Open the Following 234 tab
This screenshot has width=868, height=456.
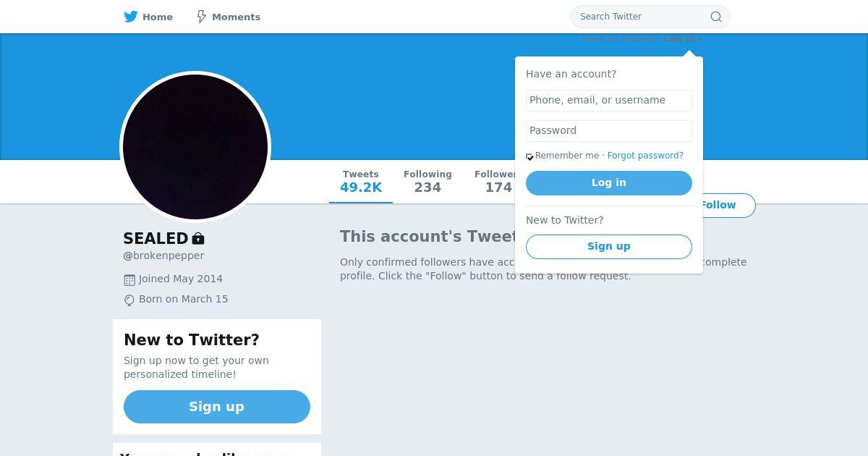point(427,182)
